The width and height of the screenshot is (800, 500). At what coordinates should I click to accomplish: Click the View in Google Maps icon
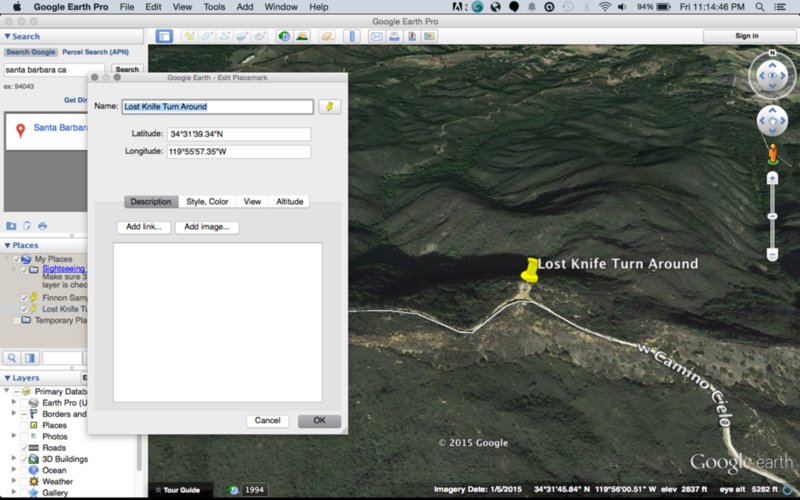tap(430, 36)
